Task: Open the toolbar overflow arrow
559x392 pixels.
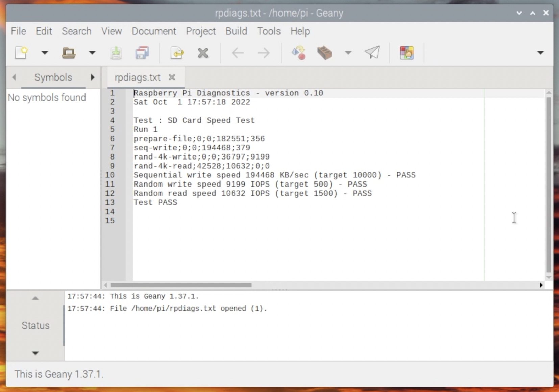Action: tap(540, 53)
